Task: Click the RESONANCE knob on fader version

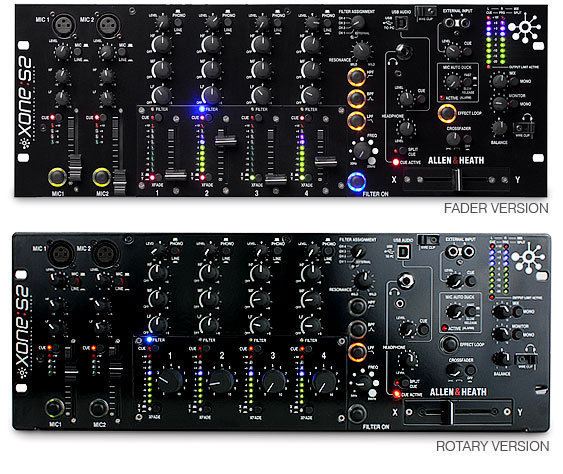Action: pyautogui.click(x=362, y=51)
